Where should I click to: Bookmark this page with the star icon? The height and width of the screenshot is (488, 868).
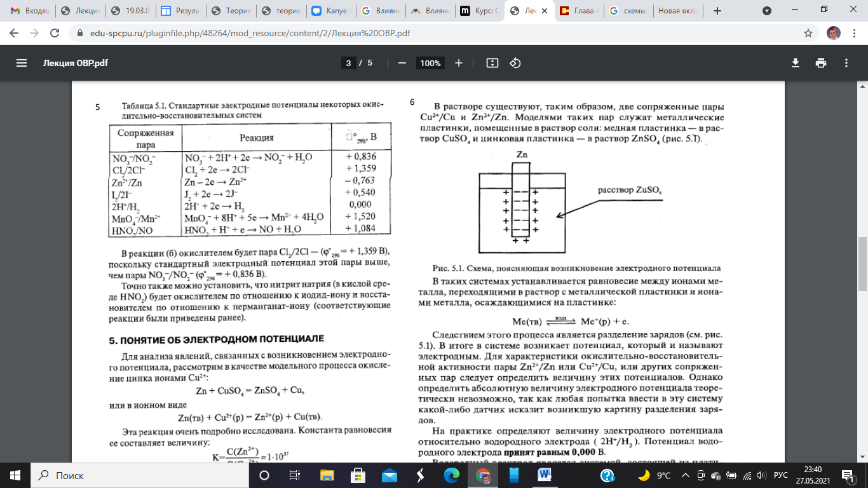tap(808, 32)
